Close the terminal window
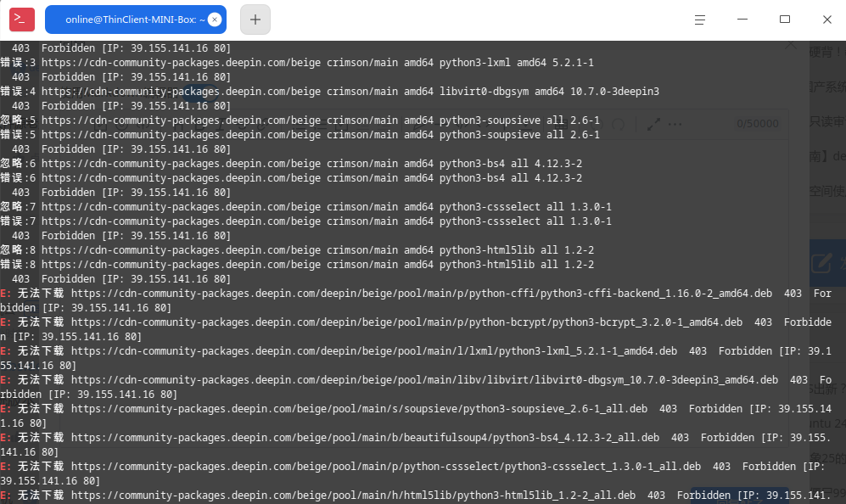 (827, 20)
